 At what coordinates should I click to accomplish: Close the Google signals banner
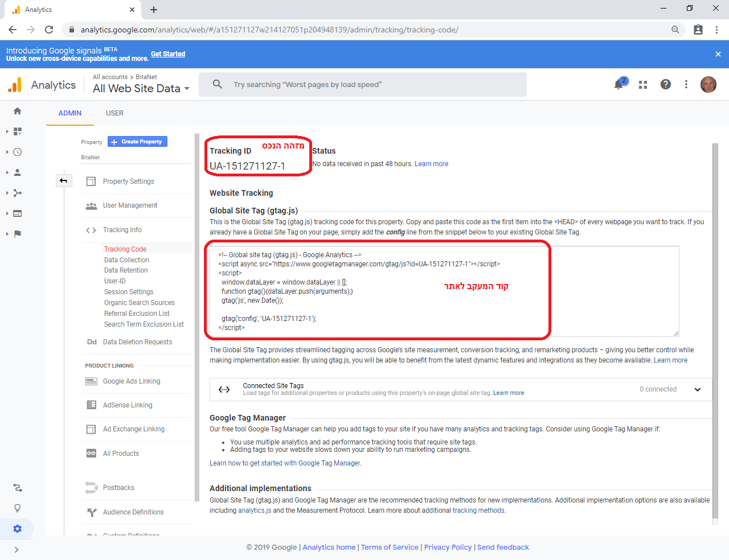coord(718,54)
